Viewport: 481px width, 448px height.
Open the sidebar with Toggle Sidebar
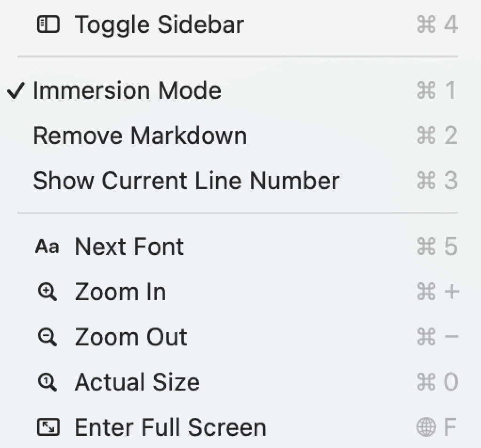160,24
